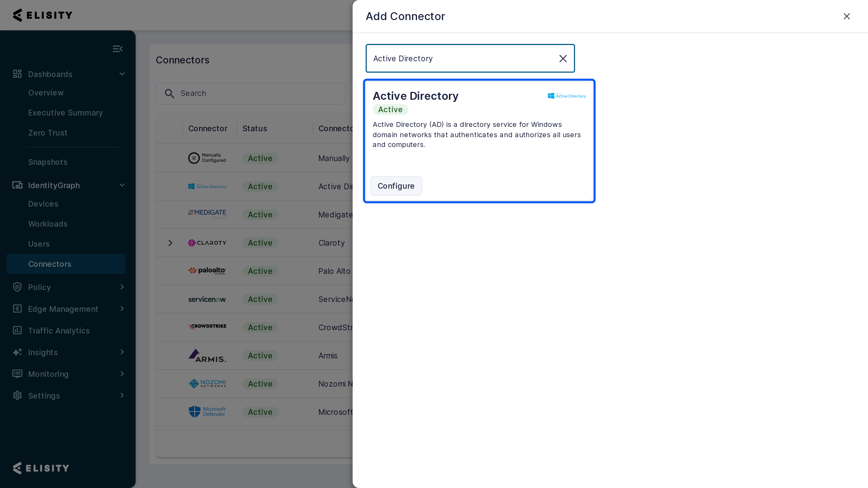Viewport: 868px width, 488px height.
Task: Click the Nozomi Networks connector logo
Action: 207,384
